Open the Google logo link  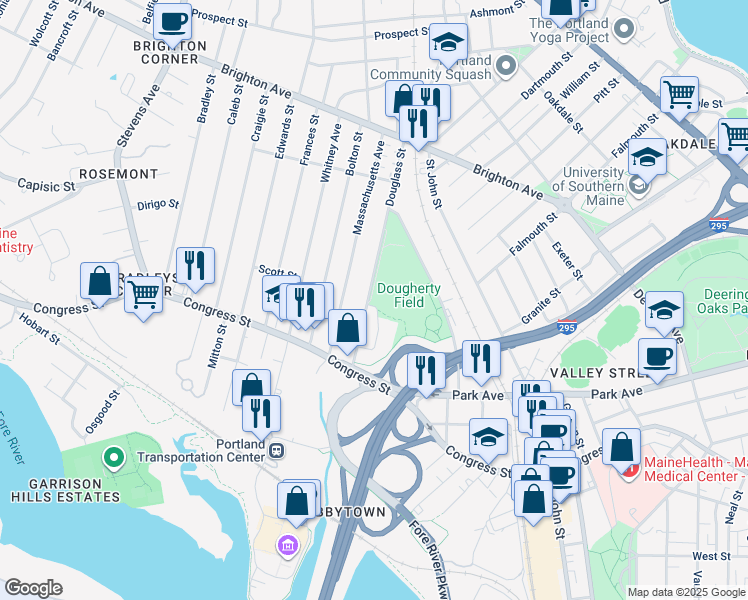pos(33,588)
